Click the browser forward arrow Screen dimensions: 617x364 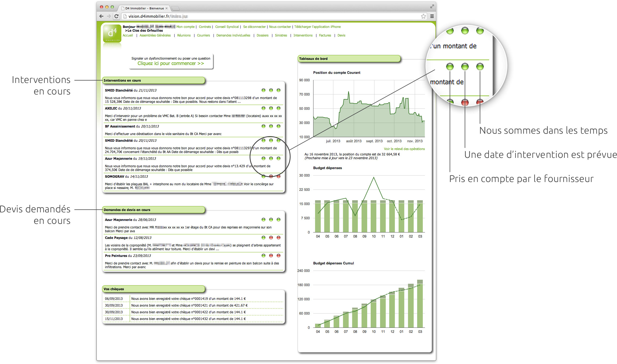click(109, 16)
